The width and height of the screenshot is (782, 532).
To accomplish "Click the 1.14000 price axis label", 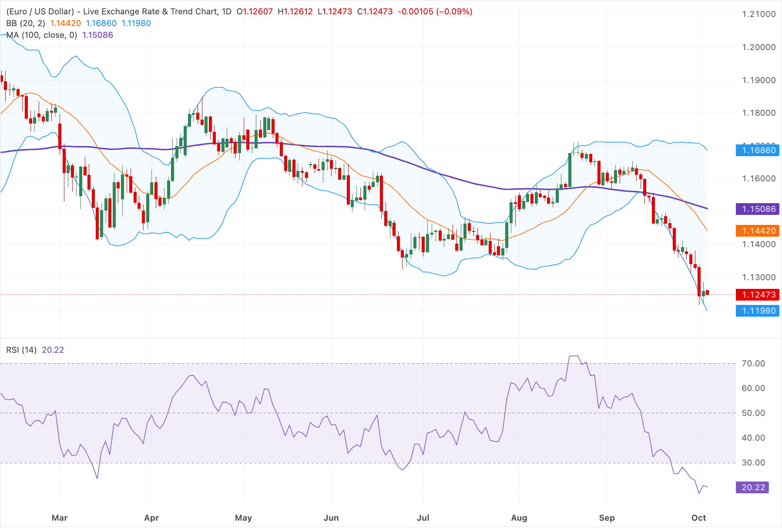I will pyautogui.click(x=759, y=244).
